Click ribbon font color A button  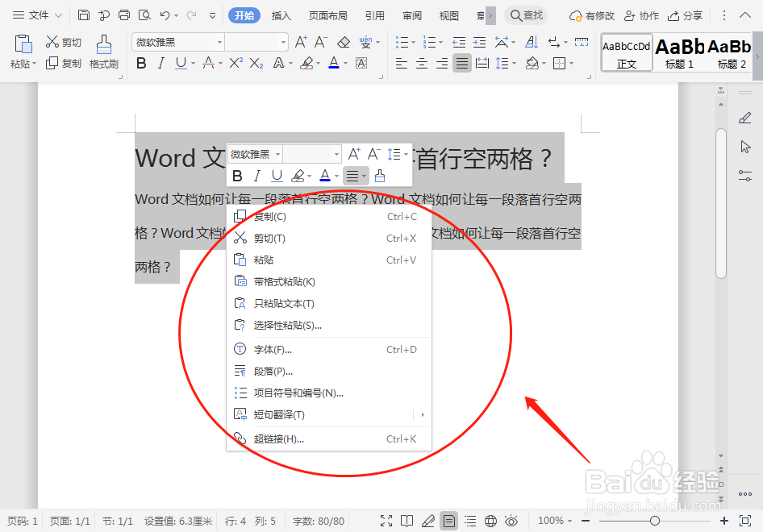click(334, 63)
